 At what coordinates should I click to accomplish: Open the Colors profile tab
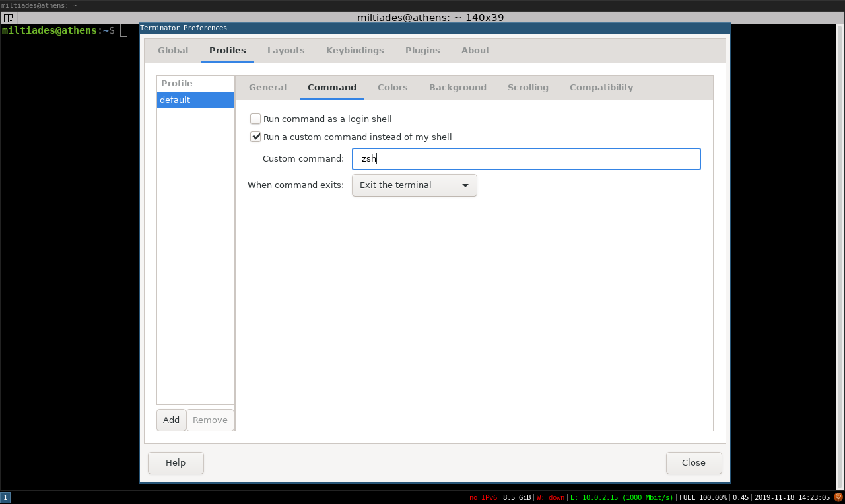pyautogui.click(x=393, y=87)
